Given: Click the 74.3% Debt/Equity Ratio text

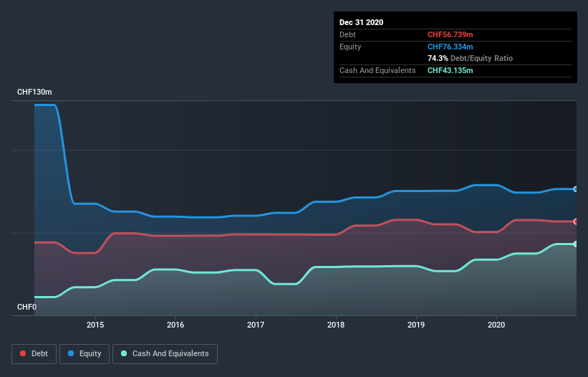Looking at the screenshot, I should click(470, 58).
